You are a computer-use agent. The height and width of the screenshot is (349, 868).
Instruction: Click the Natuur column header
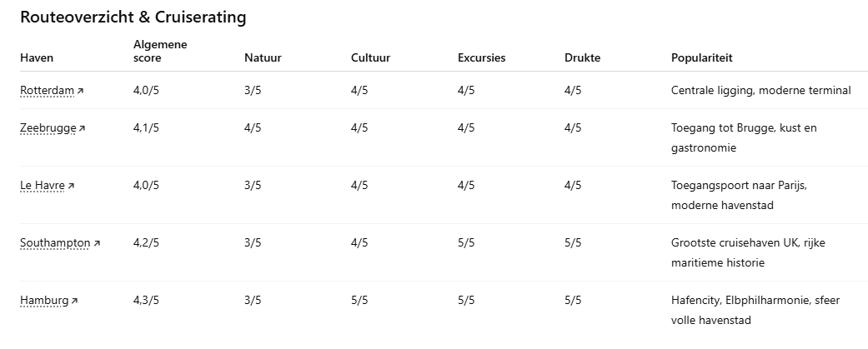262,58
